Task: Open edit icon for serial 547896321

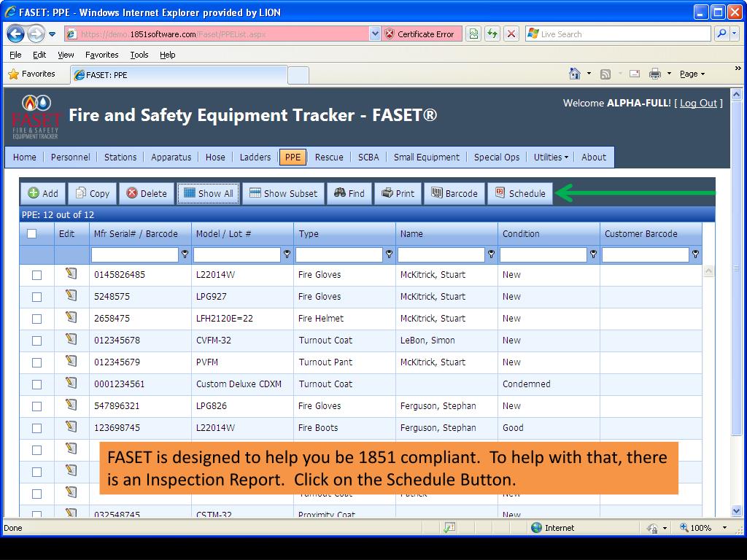Action: coord(71,405)
